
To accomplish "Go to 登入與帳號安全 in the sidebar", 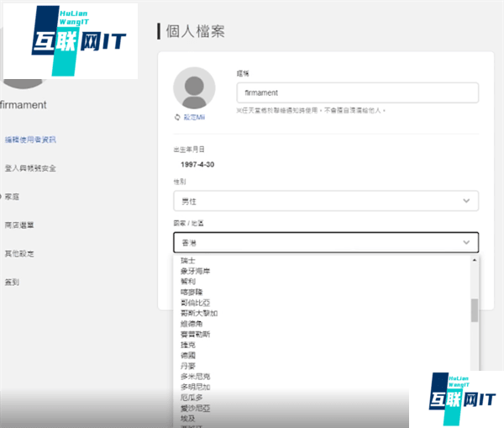I will click(x=30, y=168).
